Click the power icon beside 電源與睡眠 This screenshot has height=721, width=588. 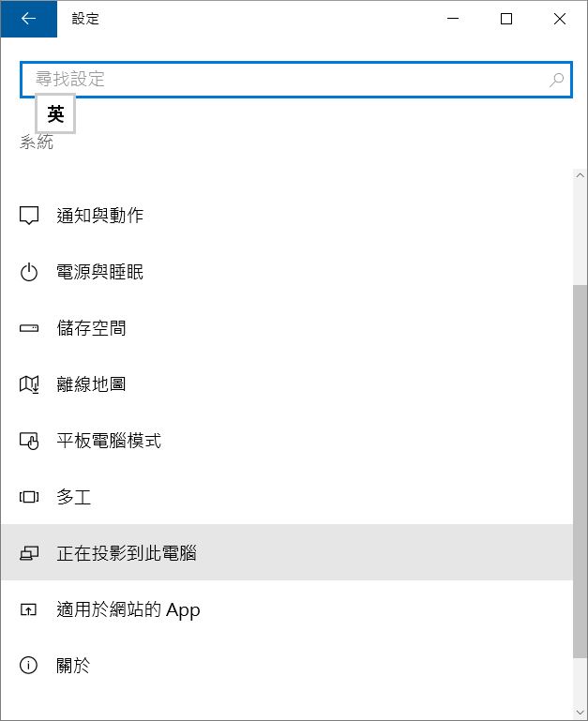click(28, 272)
